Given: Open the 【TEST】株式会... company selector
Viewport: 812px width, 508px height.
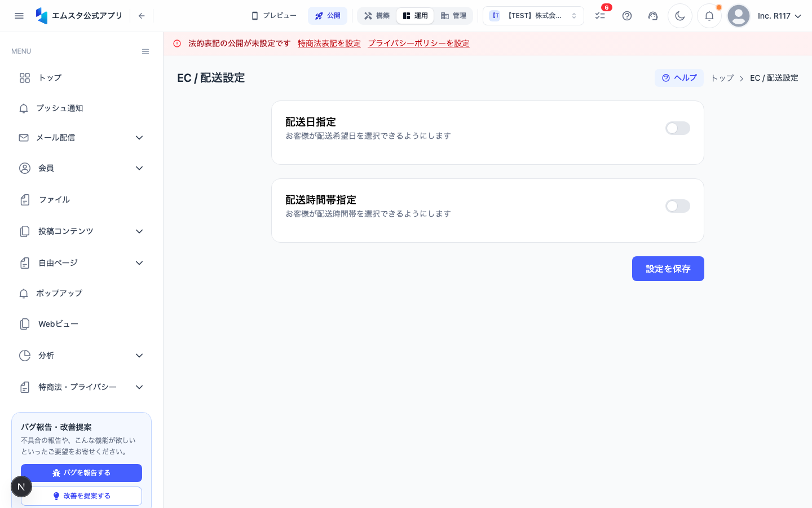Looking at the screenshot, I should click(533, 16).
